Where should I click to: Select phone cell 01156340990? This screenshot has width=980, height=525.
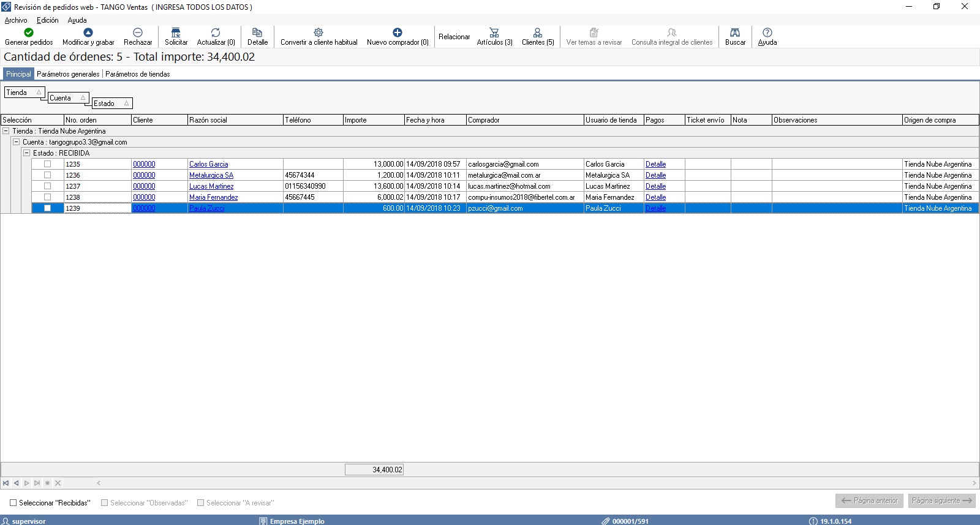(x=313, y=186)
